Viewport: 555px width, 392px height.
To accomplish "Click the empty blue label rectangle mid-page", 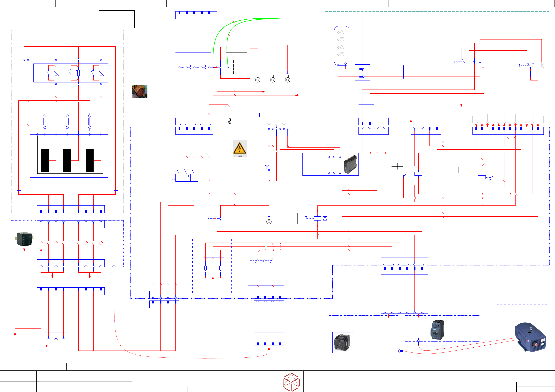I will click(x=277, y=115).
